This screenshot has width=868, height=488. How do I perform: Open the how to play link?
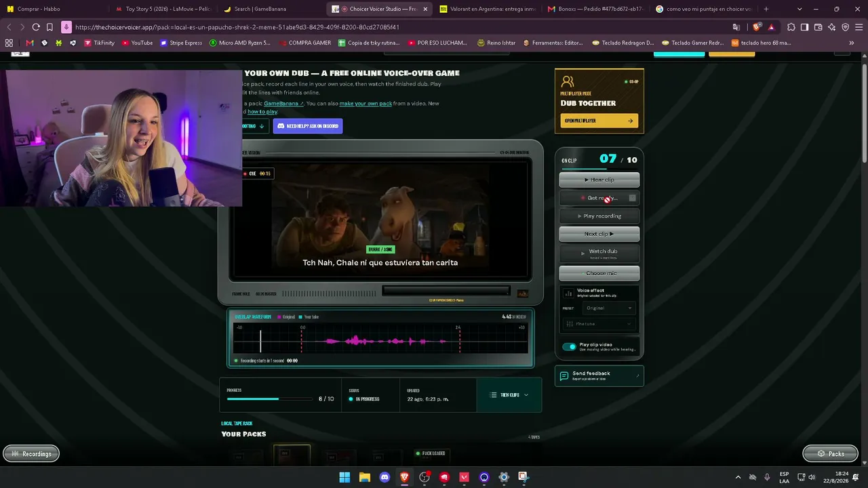[262, 112]
